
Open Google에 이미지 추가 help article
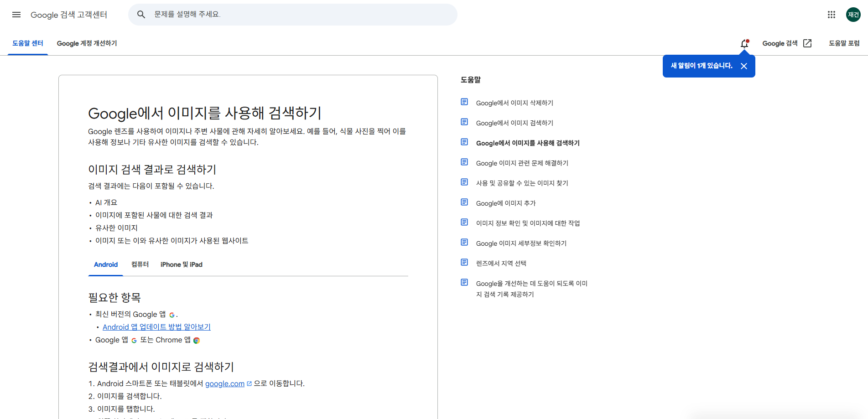tap(506, 203)
